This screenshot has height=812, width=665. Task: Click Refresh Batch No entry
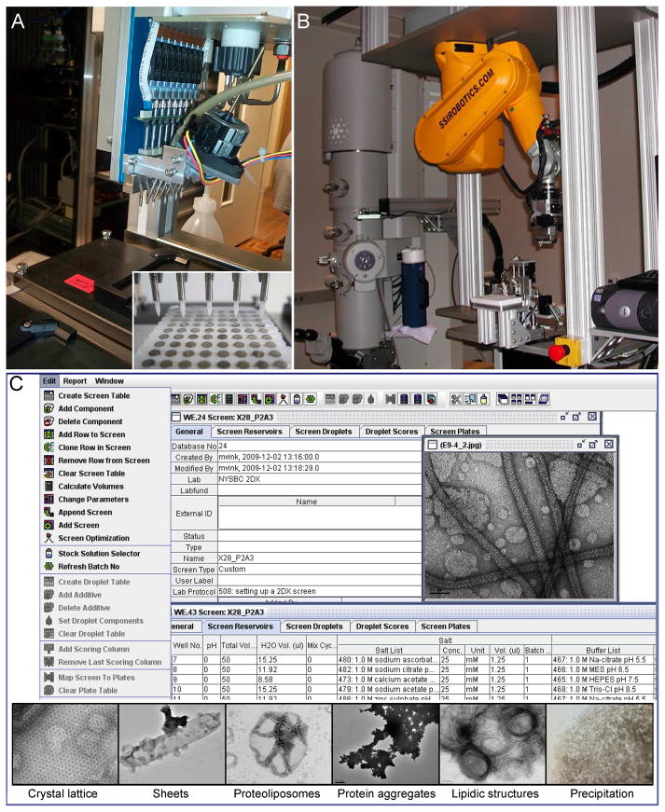[91, 567]
